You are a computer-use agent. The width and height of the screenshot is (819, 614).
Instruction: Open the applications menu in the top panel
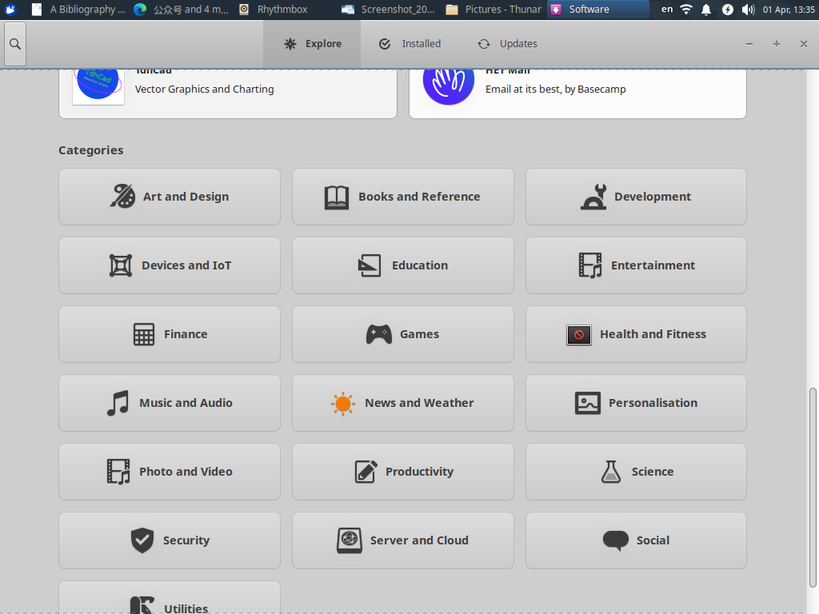[x=10, y=9]
